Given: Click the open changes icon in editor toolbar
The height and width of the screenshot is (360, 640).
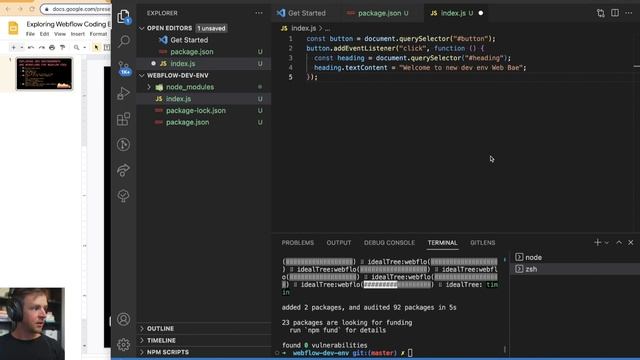Looking at the screenshot, I should [600, 13].
